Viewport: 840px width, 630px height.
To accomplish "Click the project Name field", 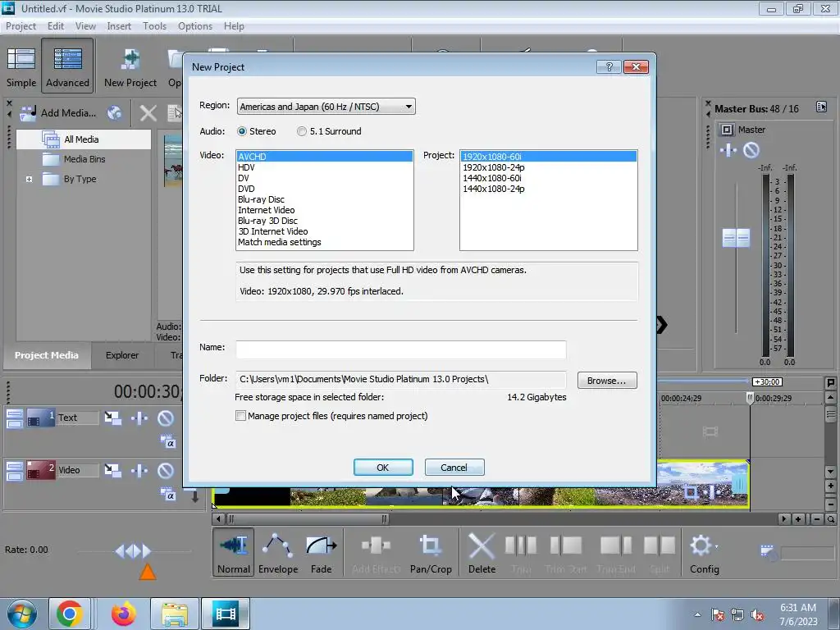I will 400,349.
